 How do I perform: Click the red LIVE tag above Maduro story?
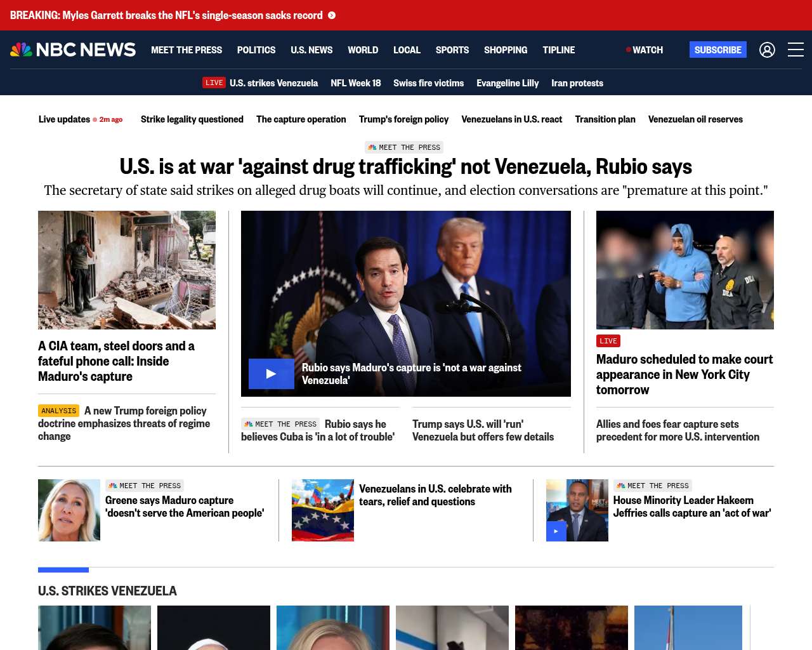(608, 341)
